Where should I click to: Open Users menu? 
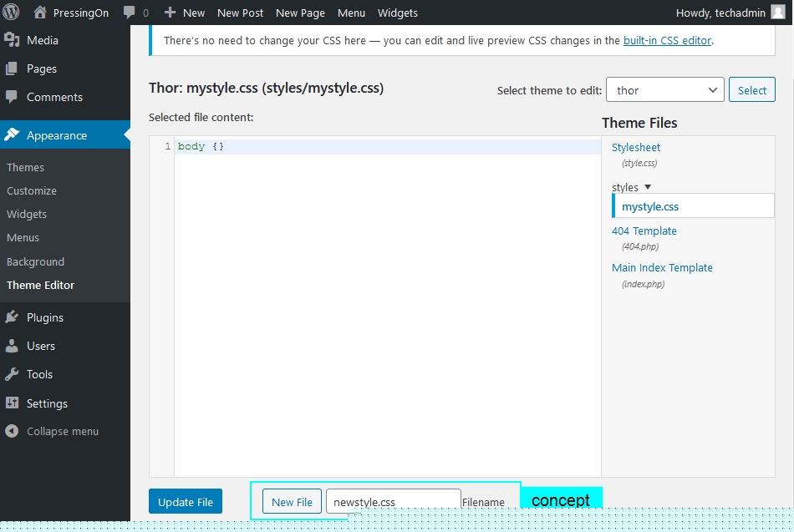tap(41, 346)
